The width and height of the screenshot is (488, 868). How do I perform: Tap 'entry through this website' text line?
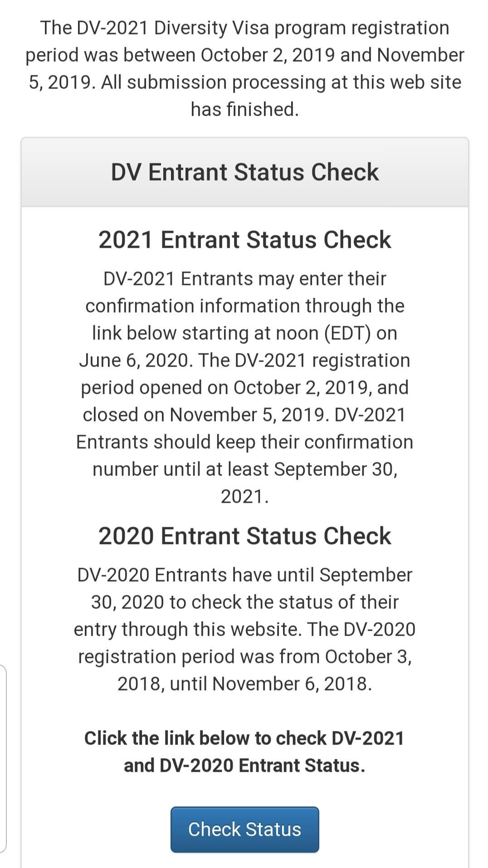pyautogui.click(x=187, y=630)
